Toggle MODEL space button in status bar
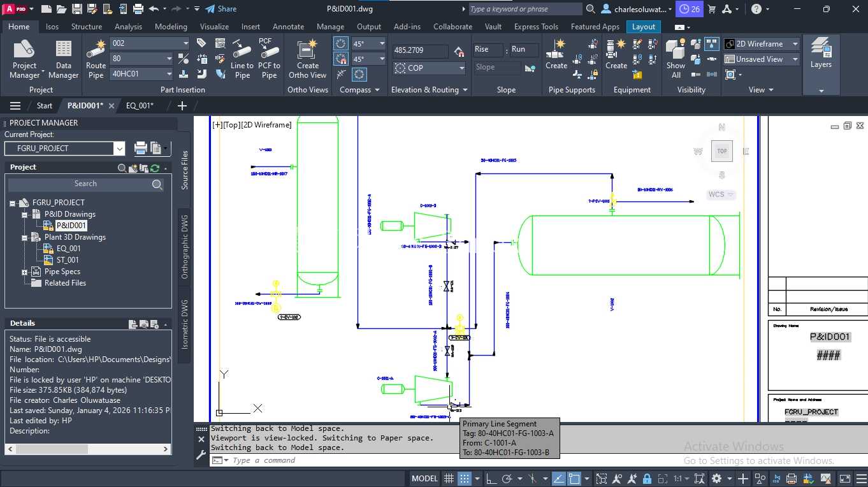Viewport: 868px width, 487px height. click(424, 479)
